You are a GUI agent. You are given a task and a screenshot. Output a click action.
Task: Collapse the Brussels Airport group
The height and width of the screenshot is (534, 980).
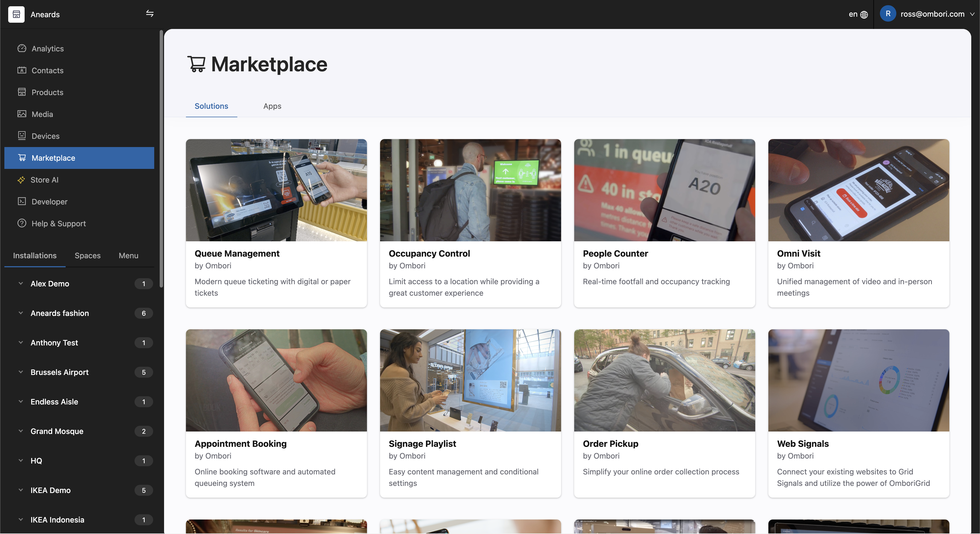coord(21,372)
